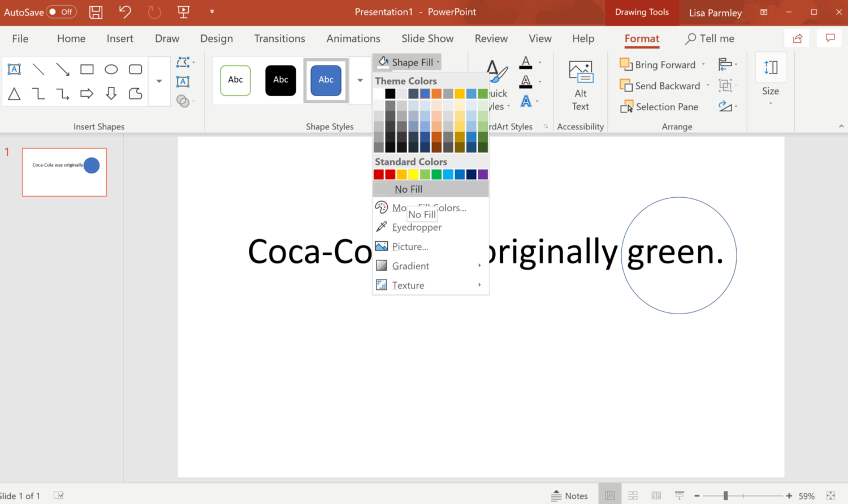Select the Elbow Arrow Connector shape
The width and height of the screenshot is (848, 504).
63,94
